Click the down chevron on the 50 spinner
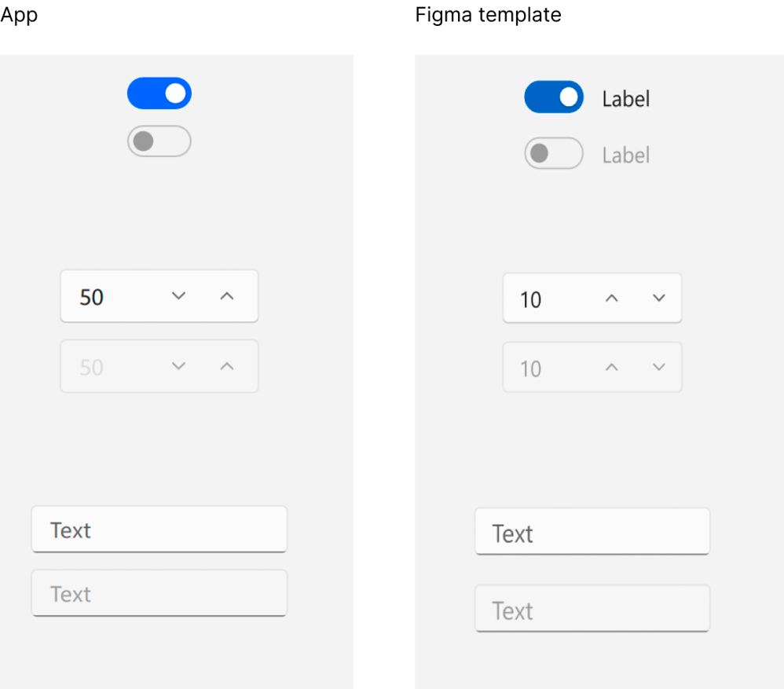 click(178, 296)
